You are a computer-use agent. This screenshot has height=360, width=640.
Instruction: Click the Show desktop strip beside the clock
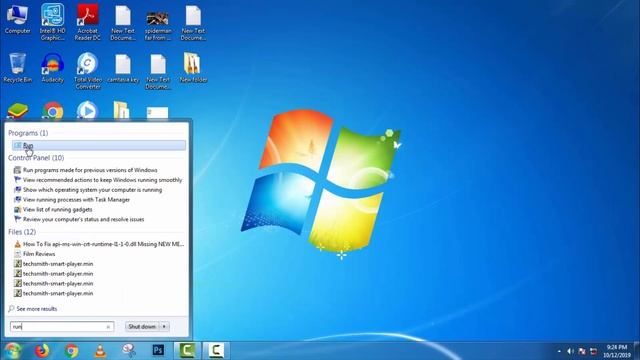tap(637, 351)
